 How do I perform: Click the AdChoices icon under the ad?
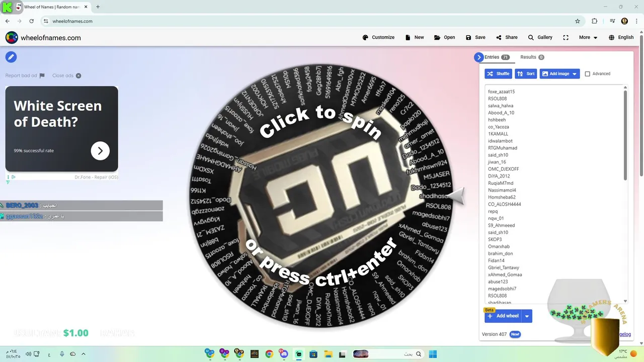(13, 177)
